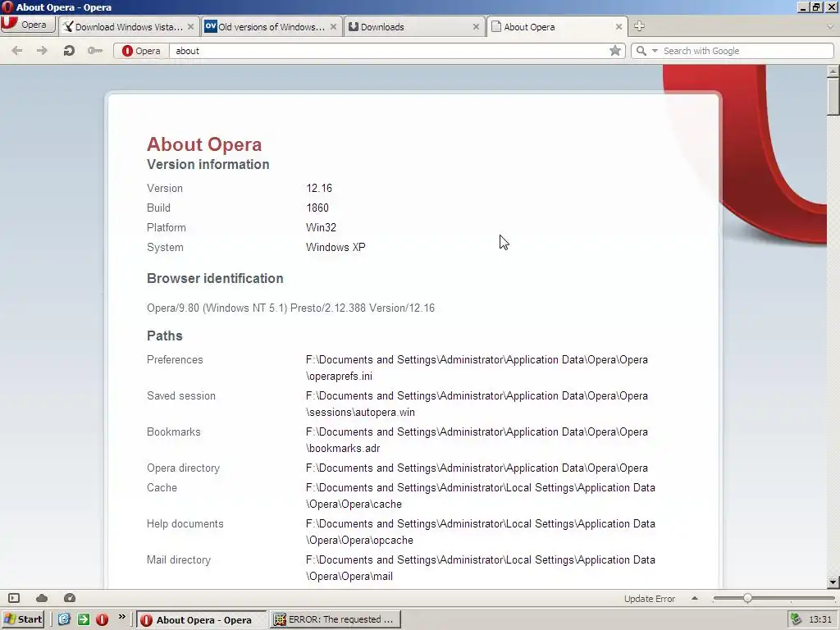Click system value Windows XP

(336, 248)
